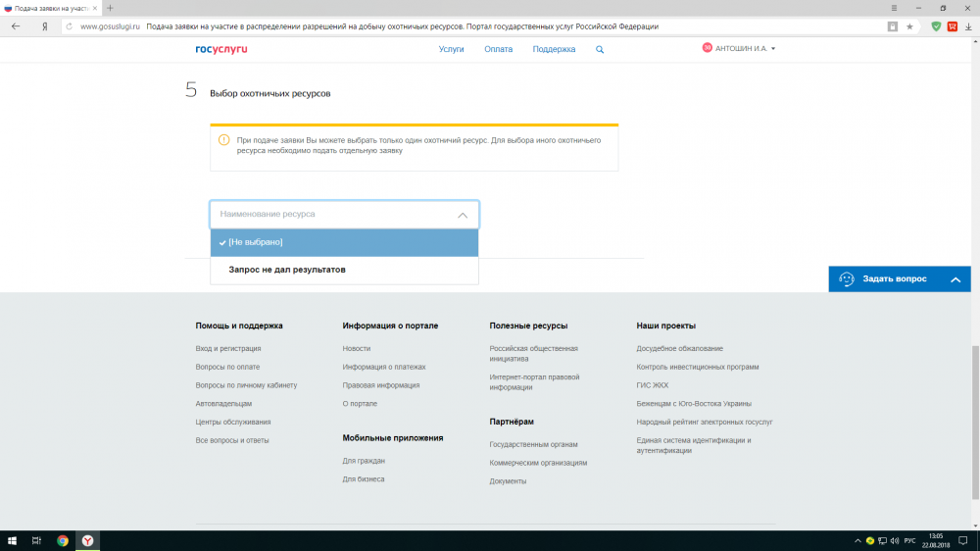Go to the 'Оплата' section
The height and width of the screenshot is (551, 980).
498,49
